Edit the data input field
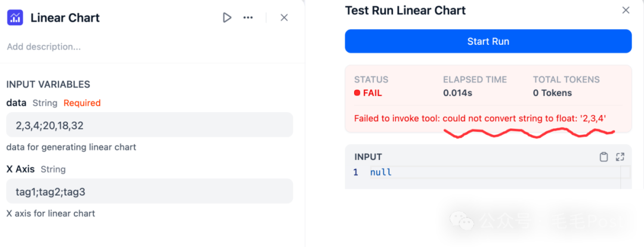This screenshot has height=247, width=644. [150, 125]
